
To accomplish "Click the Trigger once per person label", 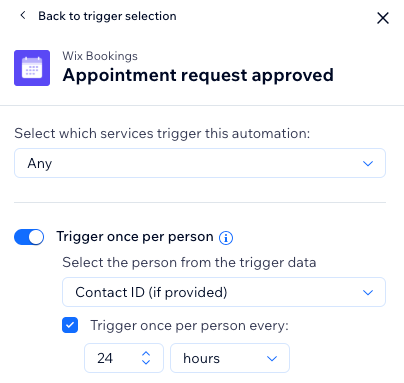I will point(135,237).
